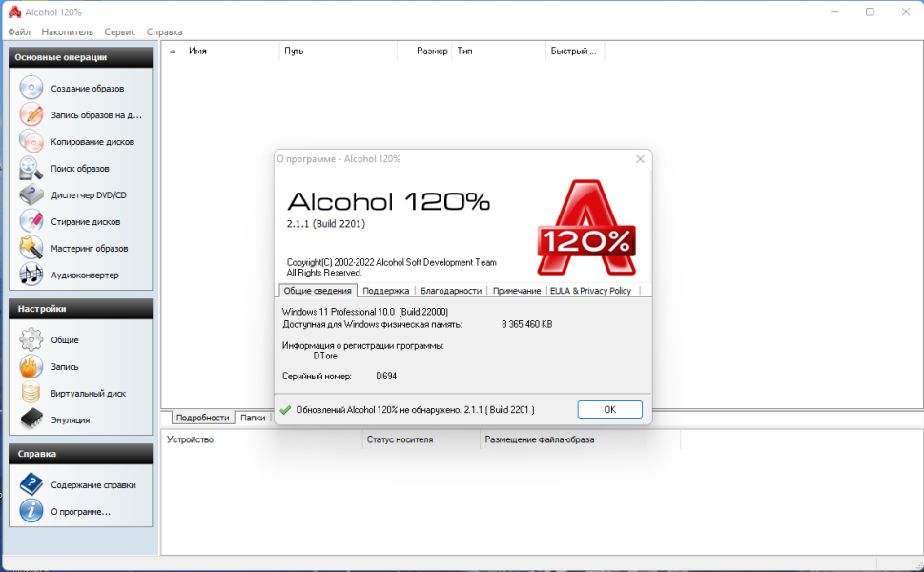This screenshot has width=924, height=572.
Task: Open Мастеринг образов wand icon
Action: point(31,248)
